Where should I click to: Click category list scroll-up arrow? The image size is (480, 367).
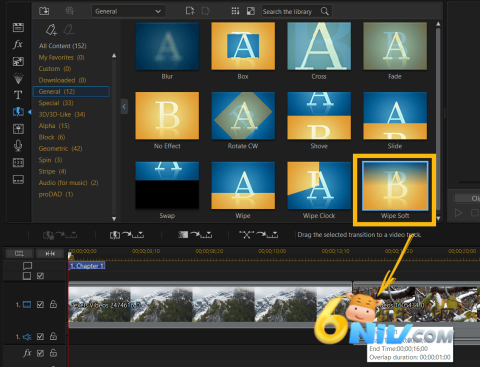114,56
